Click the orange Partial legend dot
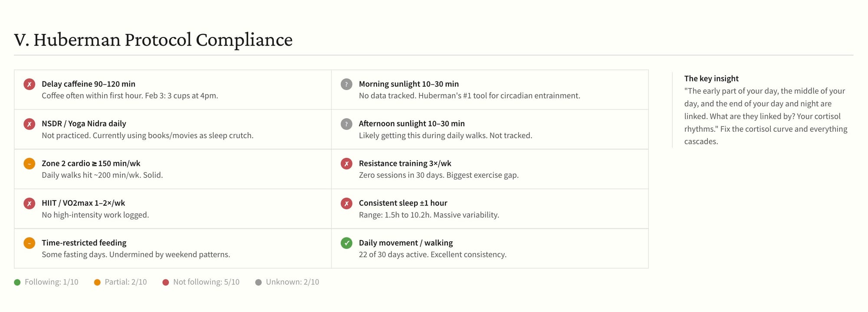This screenshot has height=312, width=868. [97, 283]
